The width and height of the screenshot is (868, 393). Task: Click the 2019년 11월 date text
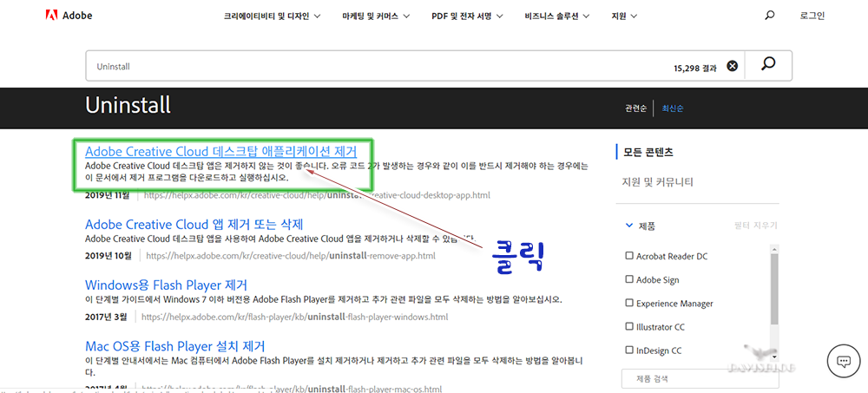(108, 195)
